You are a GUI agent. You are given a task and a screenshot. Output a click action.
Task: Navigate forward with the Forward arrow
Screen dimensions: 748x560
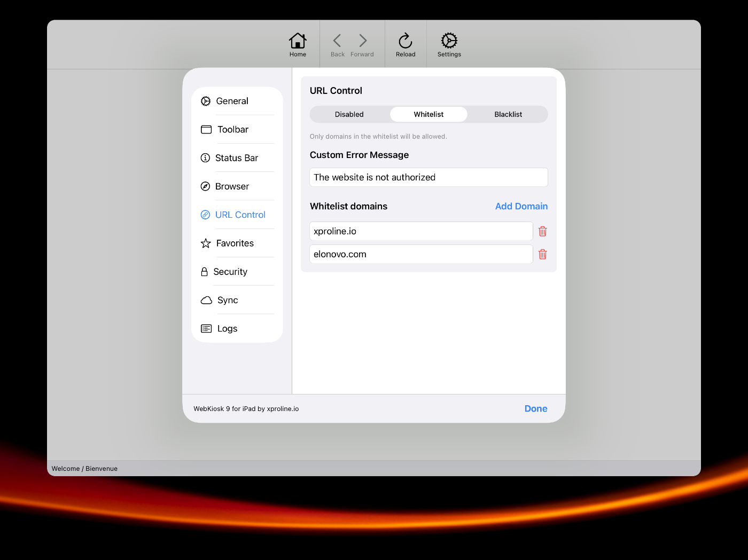[362, 41]
